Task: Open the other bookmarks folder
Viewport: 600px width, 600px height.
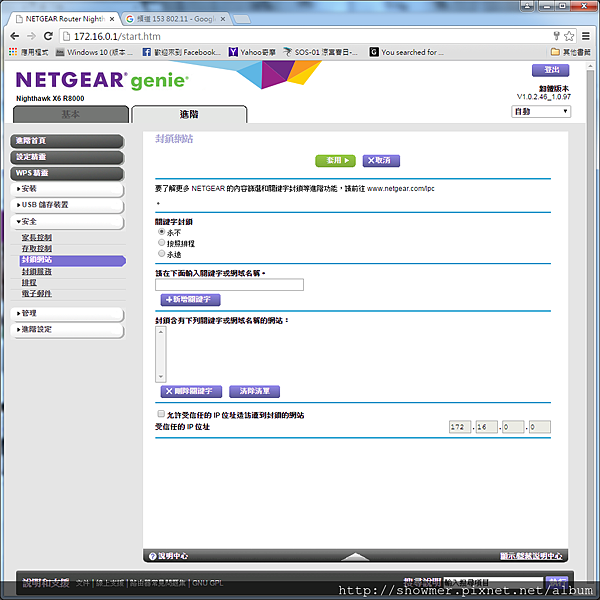Action: [x=571, y=52]
